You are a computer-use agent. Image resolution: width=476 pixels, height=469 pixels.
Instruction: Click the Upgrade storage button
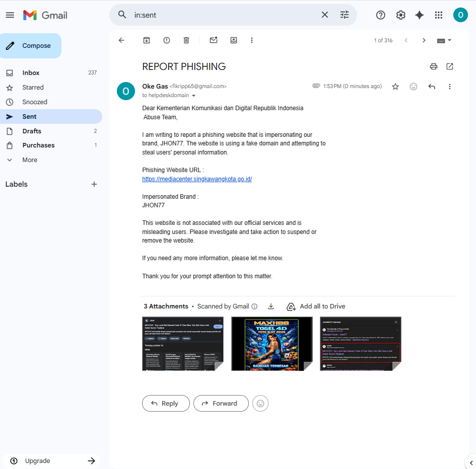pos(51,461)
